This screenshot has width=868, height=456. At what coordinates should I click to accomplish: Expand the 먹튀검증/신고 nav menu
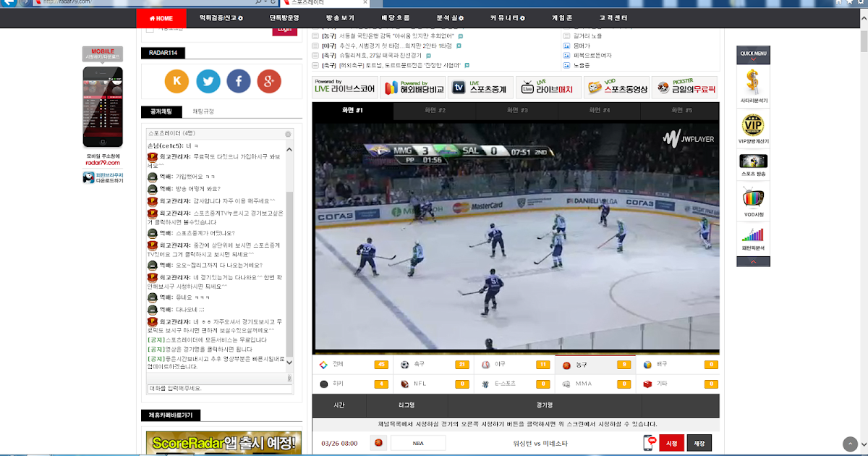(221, 17)
